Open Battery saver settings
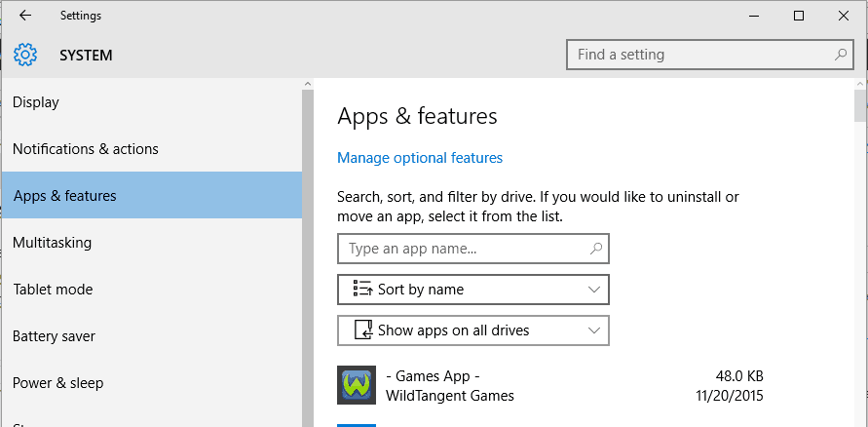 (x=152, y=336)
